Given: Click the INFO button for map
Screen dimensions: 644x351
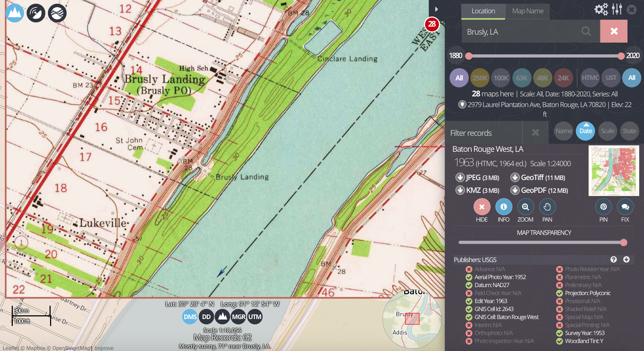Looking at the screenshot, I should pyautogui.click(x=503, y=207).
